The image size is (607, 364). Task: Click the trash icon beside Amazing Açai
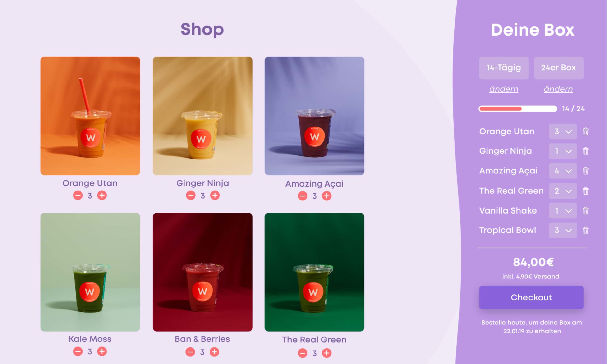pyautogui.click(x=585, y=171)
